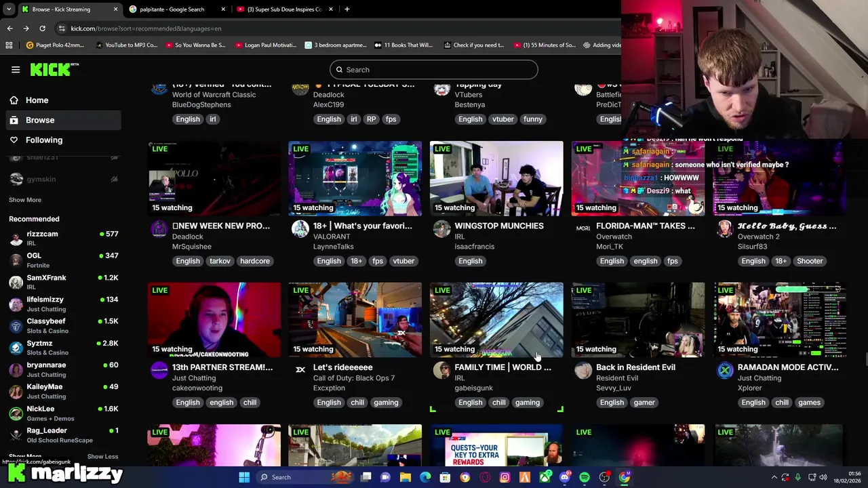Click the Xplorer streamer avatar
Screen dimensions: 868x488
725,370
